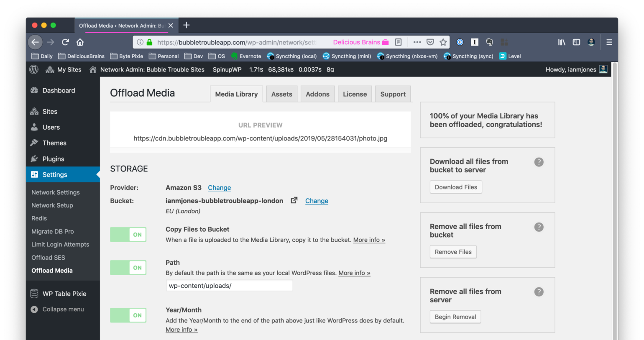Open the DeliciousBrains bookmarks folder
Screen dimensions: 644x340
coord(82,56)
